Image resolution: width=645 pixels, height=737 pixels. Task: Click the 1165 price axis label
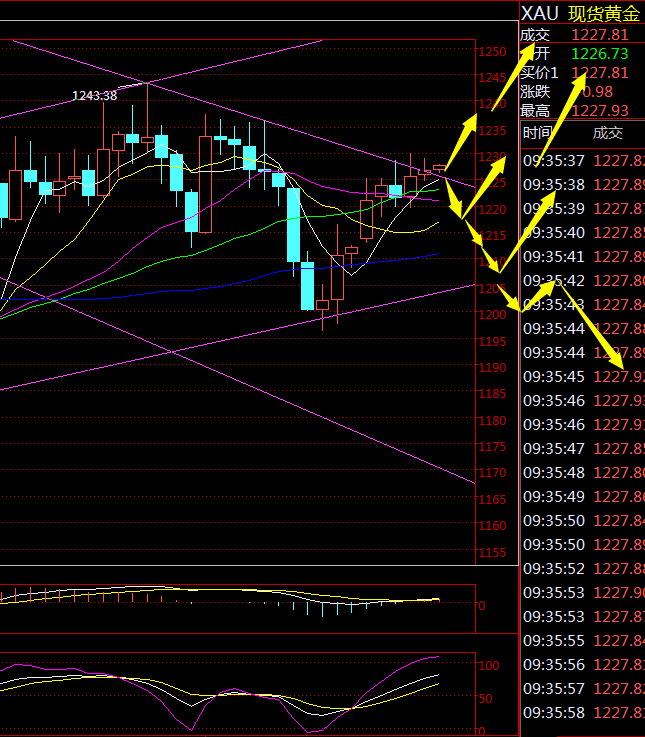tap(492, 499)
